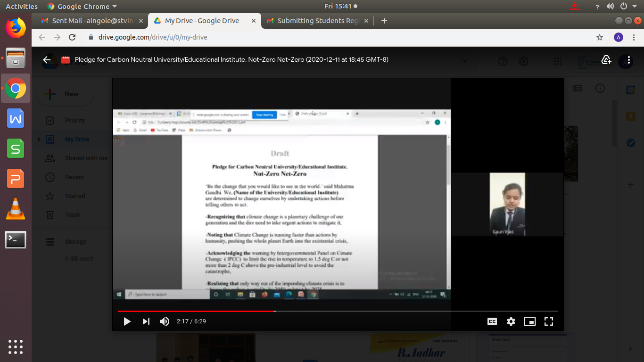Open Chrome three-dot menu
644x362 pixels.
634,37
